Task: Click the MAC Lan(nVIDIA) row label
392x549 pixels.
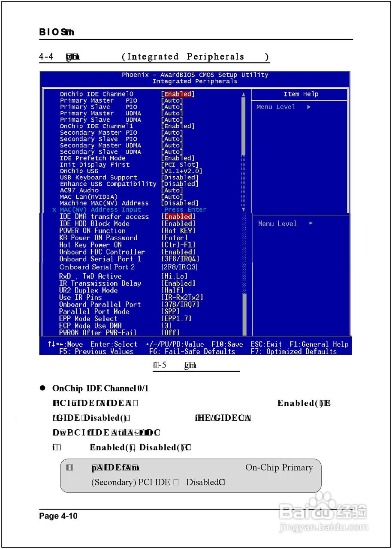Action: click(89, 197)
